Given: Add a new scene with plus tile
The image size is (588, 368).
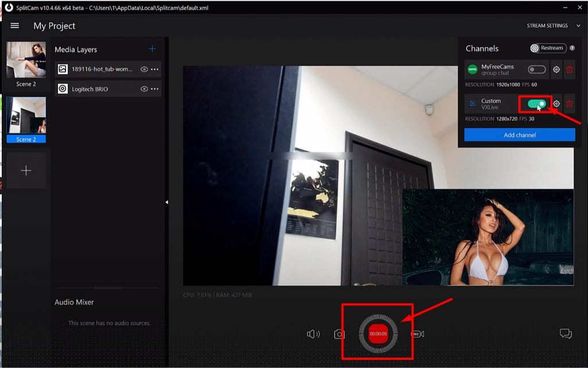Looking at the screenshot, I should pos(26,171).
